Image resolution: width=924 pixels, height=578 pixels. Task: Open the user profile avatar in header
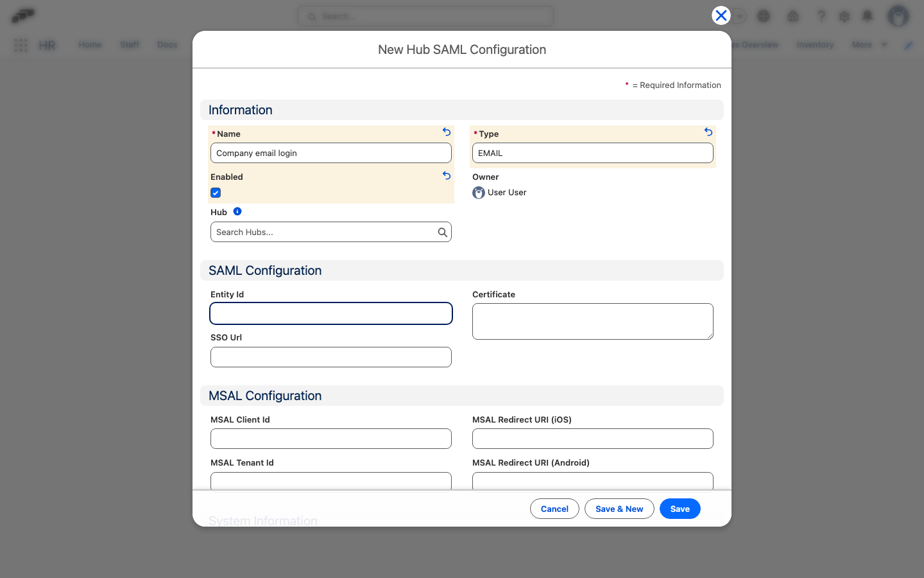pyautogui.click(x=898, y=16)
